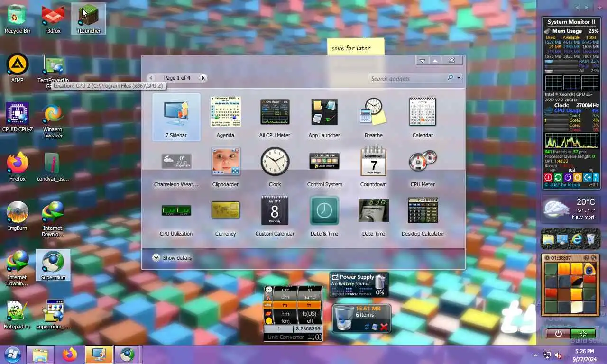Select the Winaero Tweaker desktop shortcut
This screenshot has height=364, width=607.
tap(53, 121)
